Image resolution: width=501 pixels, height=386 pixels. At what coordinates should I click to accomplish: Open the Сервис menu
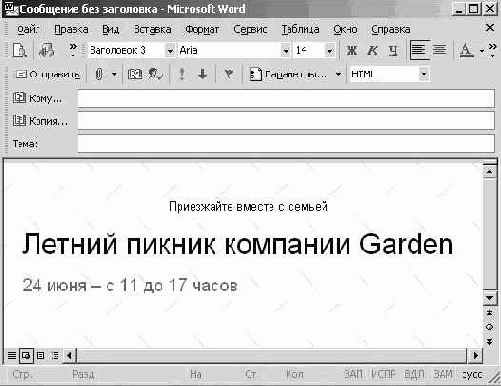250,29
